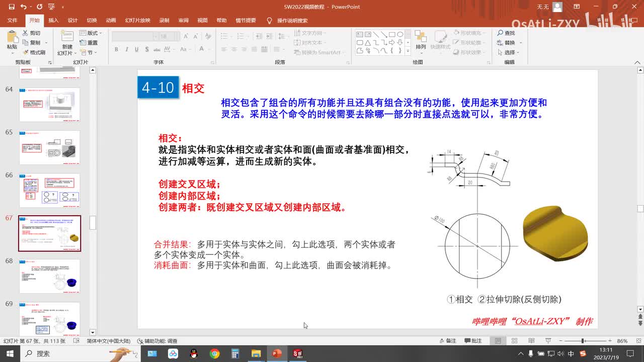Image resolution: width=644 pixels, height=362 pixels.
Task: Open Chrome from the taskbar
Action: click(x=215, y=353)
